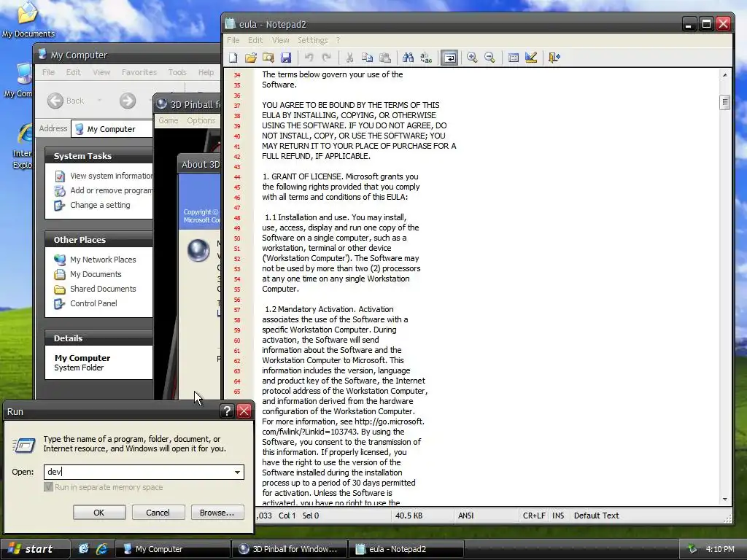The width and height of the screenshot is (747, 560).
Task: Open the Options menu in 3D Pinball
Action: [x=201, y=120]
